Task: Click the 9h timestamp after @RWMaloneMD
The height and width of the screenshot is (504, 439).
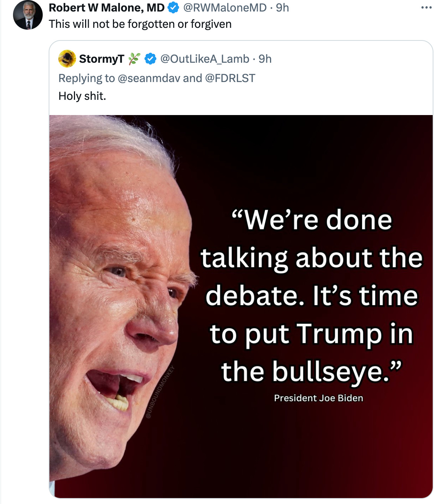Action: [x=282, y=8]
